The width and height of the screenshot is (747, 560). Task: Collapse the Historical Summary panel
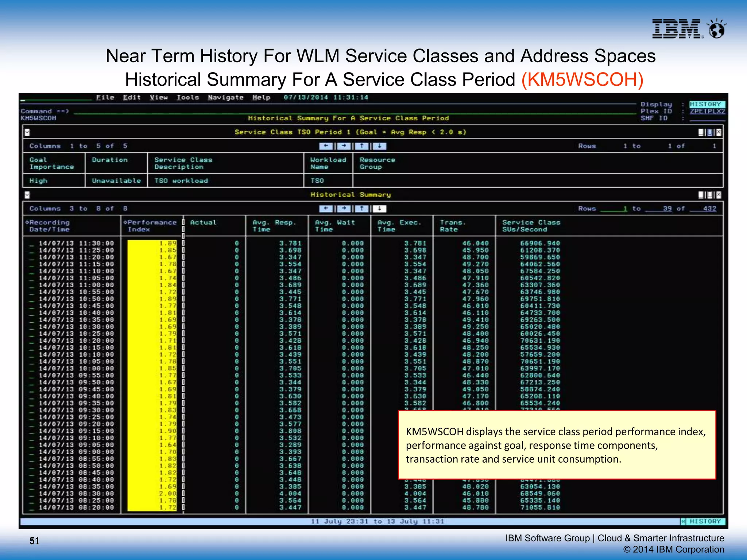[27, 195]
